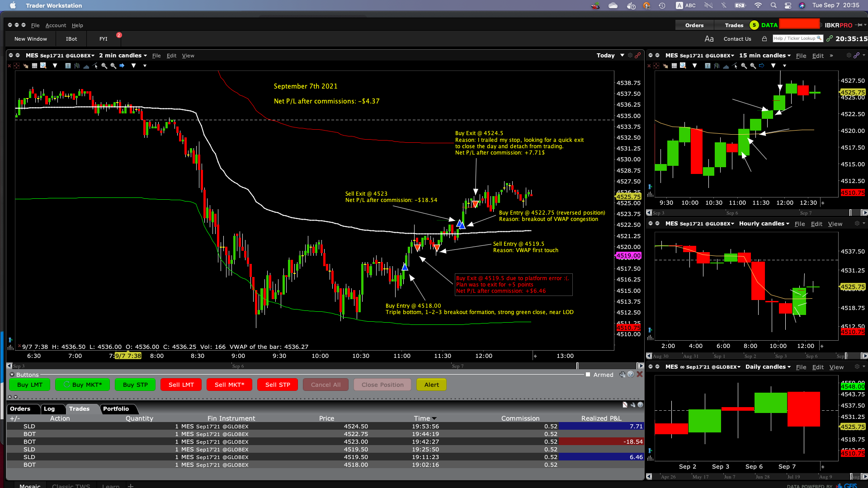Open macOS Spotlight search in menu bar
Image resolution: width=868 pixels, height=488 pixels.
click(774, 5)
